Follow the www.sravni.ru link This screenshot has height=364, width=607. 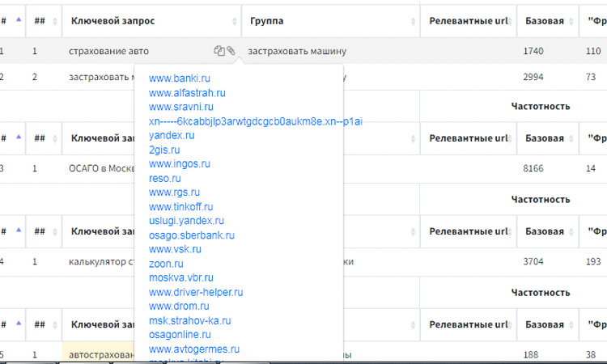[x=181, y=107]
